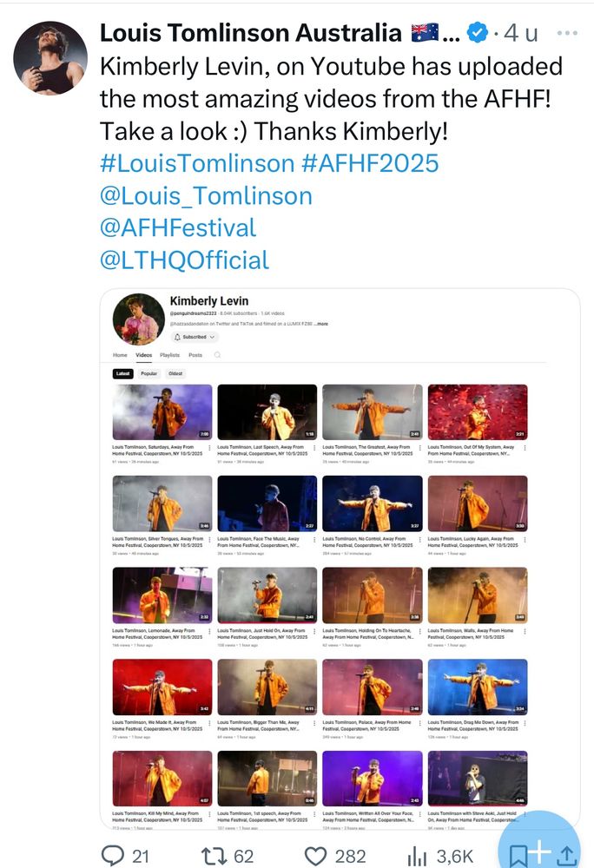Select the Videos tab in screenshot
This screenshot has width=594, height=868.
pyautogui.click(x=144, y=355)
